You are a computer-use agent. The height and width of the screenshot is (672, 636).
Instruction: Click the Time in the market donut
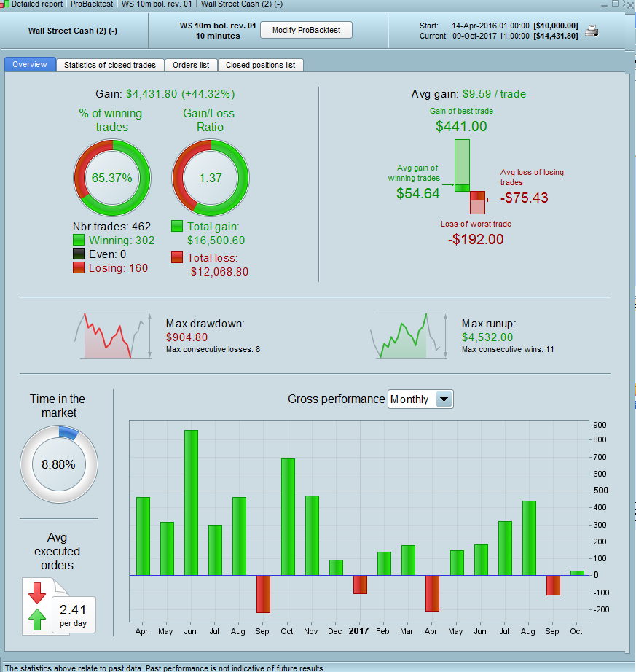tap(59, 464)
